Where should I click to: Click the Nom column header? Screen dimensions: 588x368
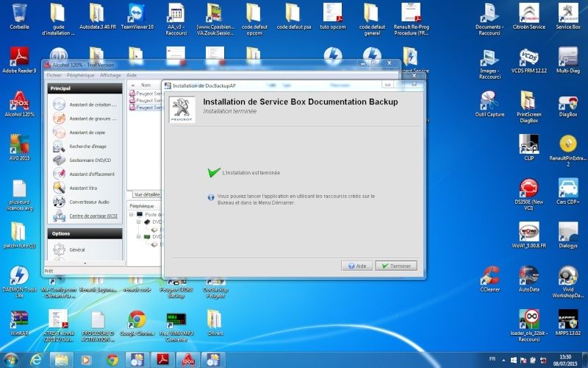(x=146, y=85)
